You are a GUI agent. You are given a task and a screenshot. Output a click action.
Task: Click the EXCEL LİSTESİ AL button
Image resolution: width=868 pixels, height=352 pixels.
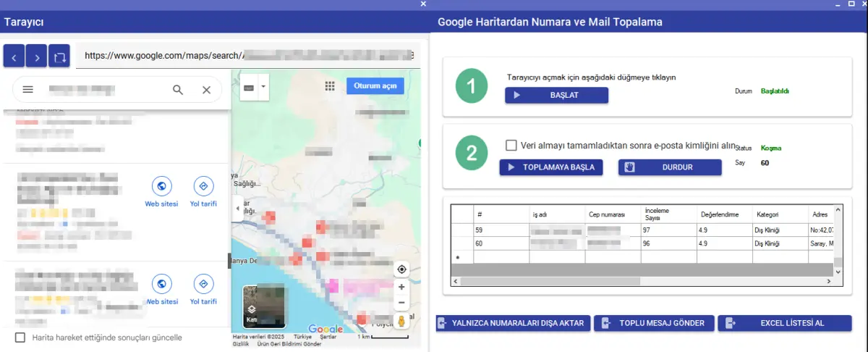[x=784, y=323]
